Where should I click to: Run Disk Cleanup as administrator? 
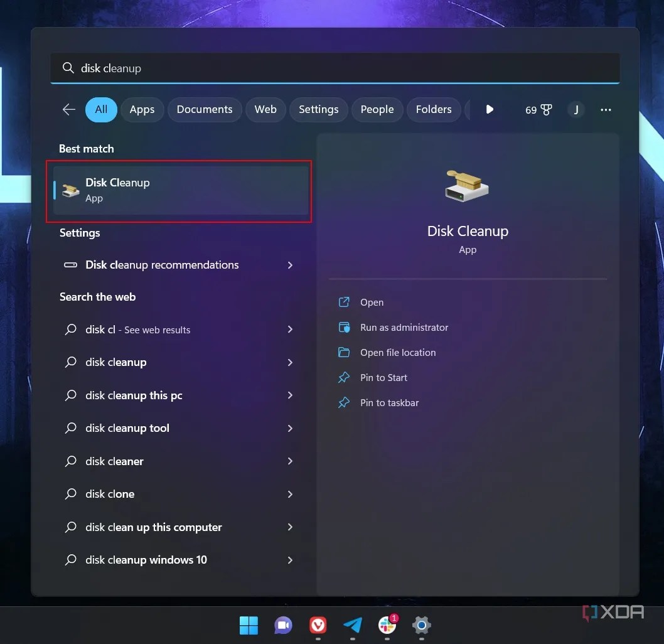click(x=404, y=327)
